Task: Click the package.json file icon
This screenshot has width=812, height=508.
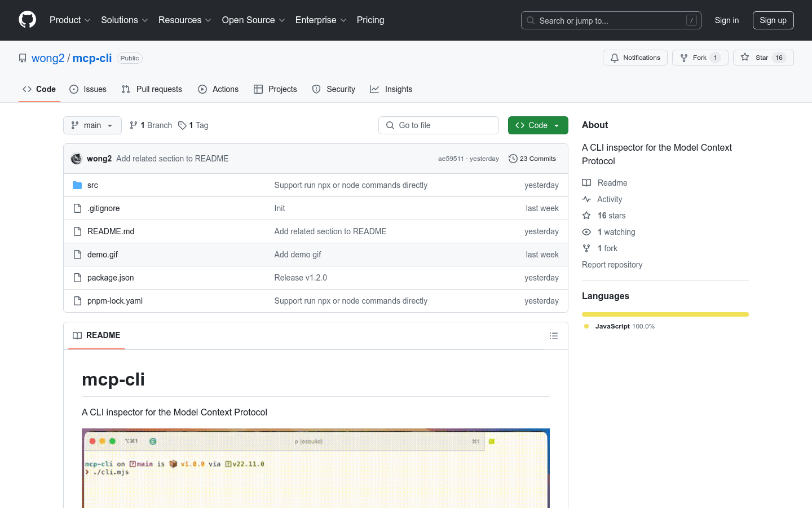Action: (77, 278)
